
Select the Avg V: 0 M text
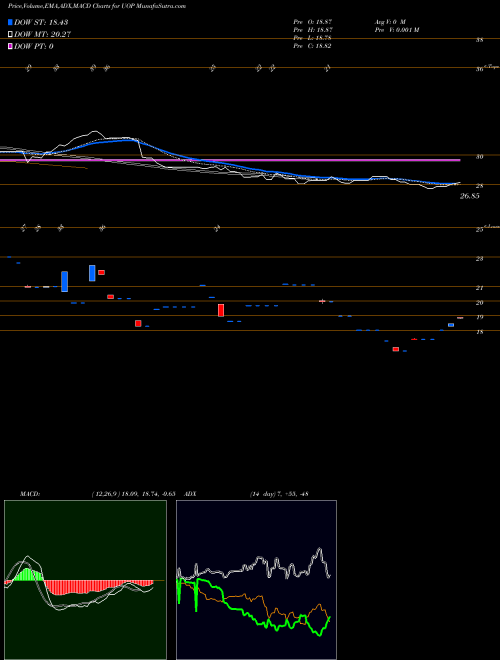tap(389, 21)
